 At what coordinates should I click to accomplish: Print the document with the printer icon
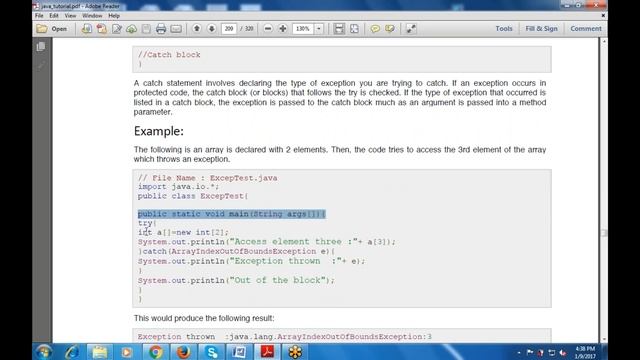click(161, 29)
